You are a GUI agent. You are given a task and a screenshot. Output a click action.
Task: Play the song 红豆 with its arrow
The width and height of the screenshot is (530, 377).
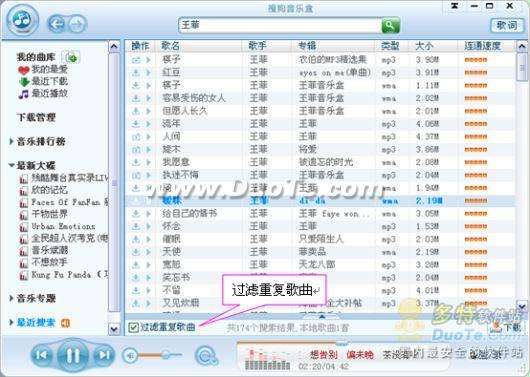coord(148,72)
